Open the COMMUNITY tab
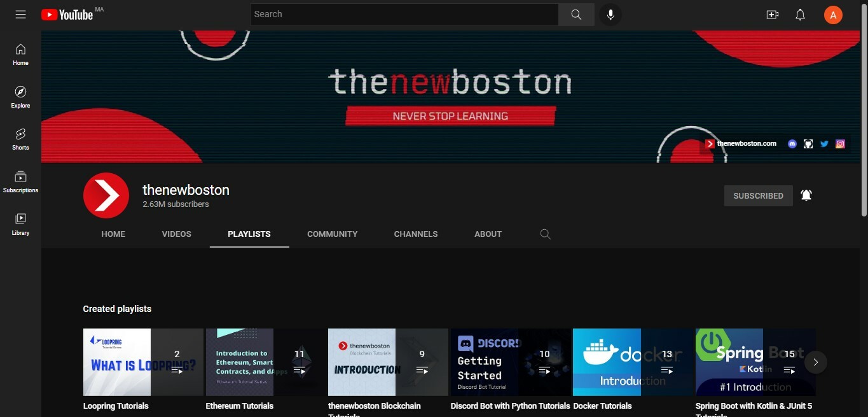 click(x=332, y=234)
